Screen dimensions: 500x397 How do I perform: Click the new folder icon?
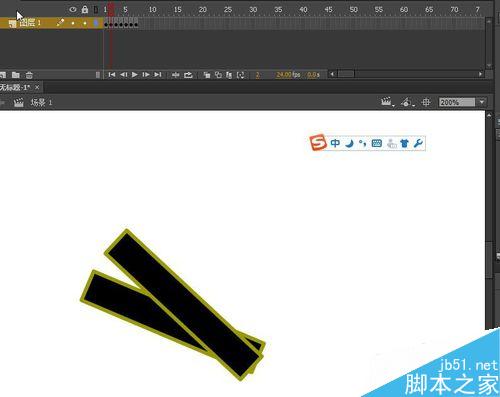coord(16,75)
